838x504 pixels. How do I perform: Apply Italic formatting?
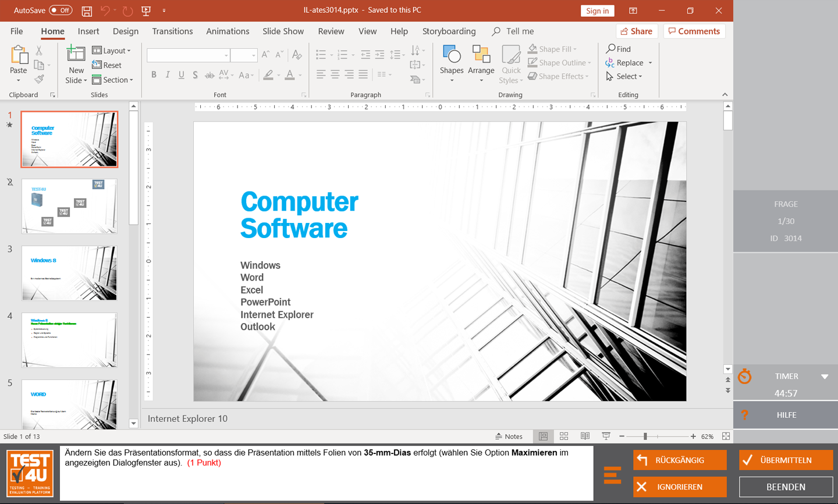tap(168, 74)
